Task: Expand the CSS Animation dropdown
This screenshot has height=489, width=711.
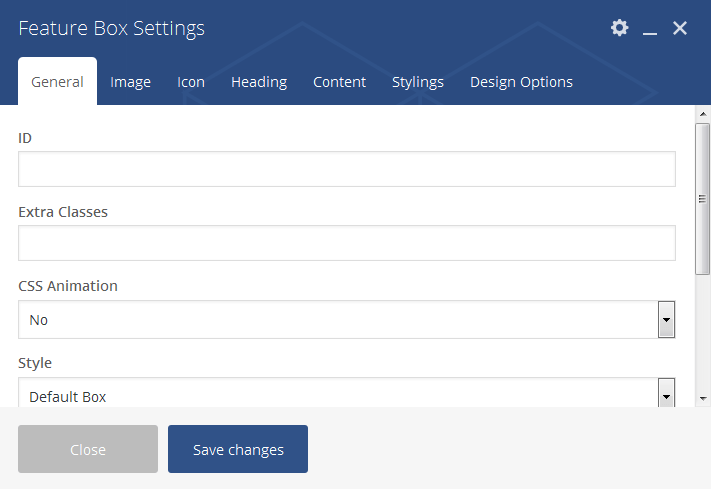Action: (336, 320)
